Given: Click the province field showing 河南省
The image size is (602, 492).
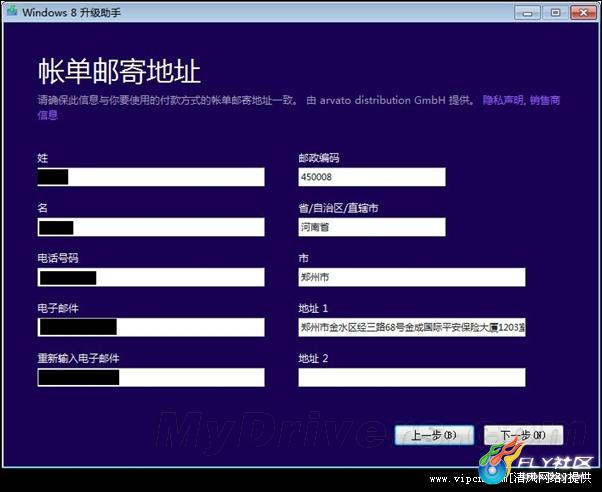Looking at the screenshot, I should pyautogui.click(x=372, y=227).
